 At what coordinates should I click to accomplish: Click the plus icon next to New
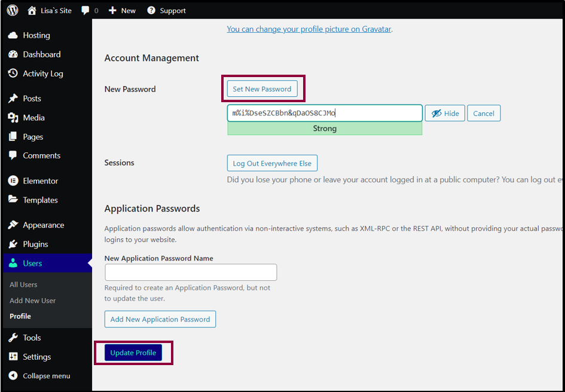click(112, 10)
